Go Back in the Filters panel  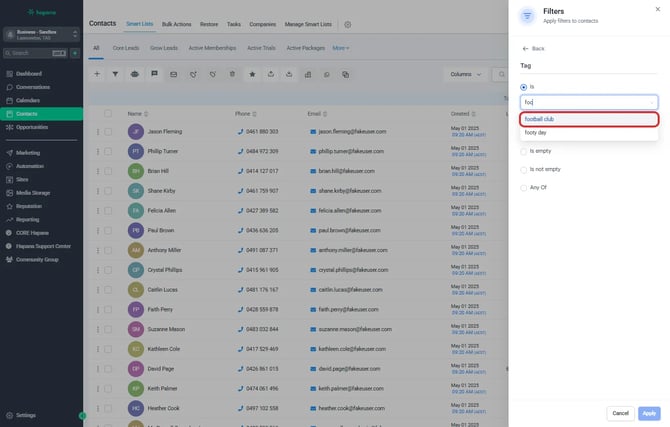[x=533, y=48]
